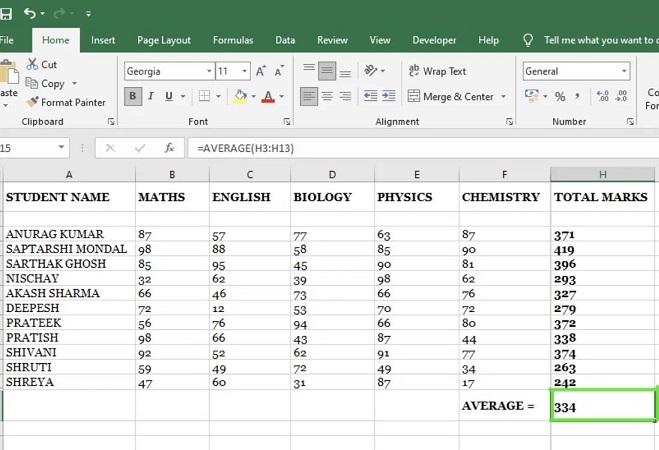Expand Fill Color palette arrow
The height and width of the screenshot is (450, 659).
pyautogui.click(x=253, y=96)
